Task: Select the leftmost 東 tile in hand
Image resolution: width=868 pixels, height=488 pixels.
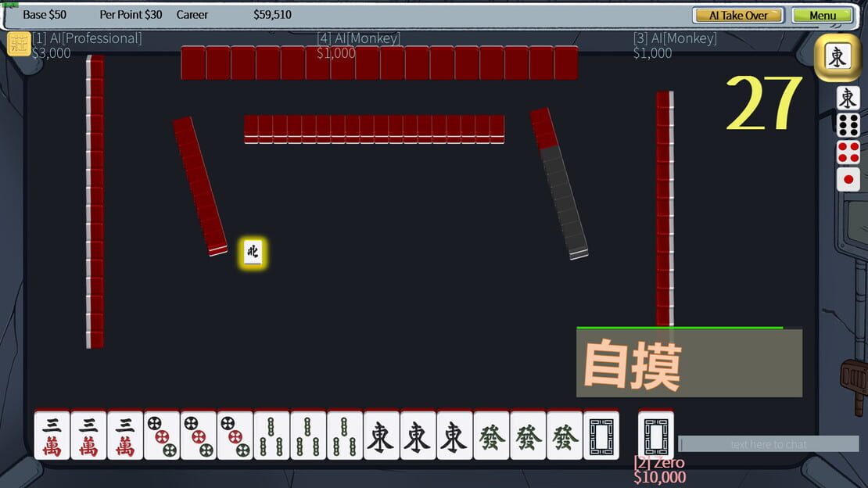Action: coord(381,436)
